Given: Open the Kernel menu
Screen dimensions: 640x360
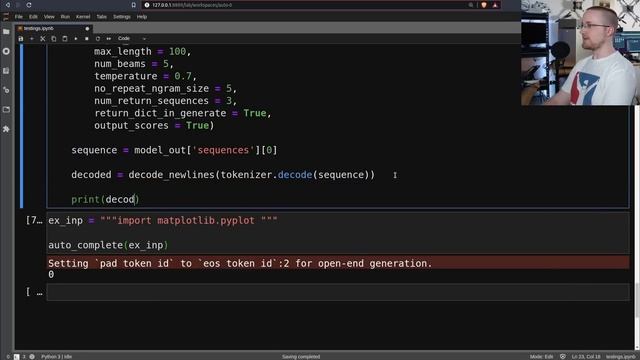Looking at the screenshot, I should click(x=83, y=17).
